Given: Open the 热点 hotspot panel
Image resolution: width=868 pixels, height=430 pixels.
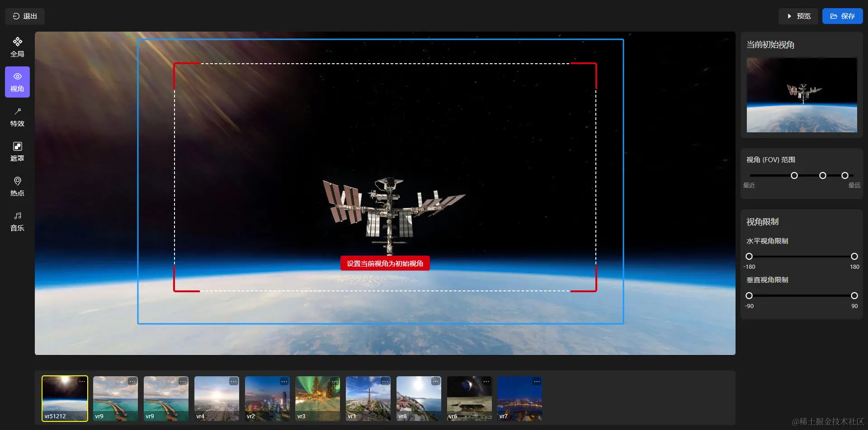Looking at the screenshot, I should (17, 186).
